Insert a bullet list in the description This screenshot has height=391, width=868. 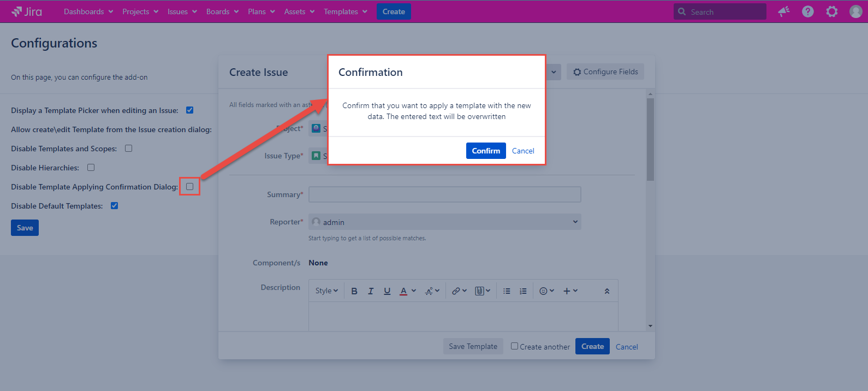(507, 291)
